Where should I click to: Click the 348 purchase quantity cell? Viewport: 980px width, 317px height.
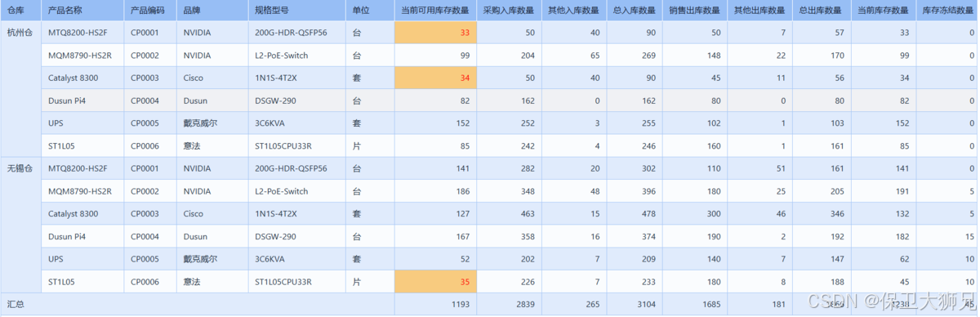pyautogui.click(x=509, y=191)
